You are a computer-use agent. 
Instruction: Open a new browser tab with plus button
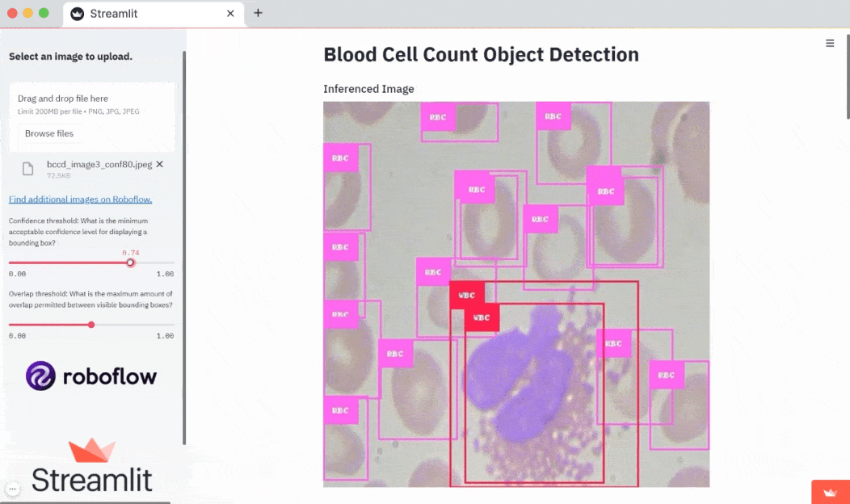click(x=259, y=13)
